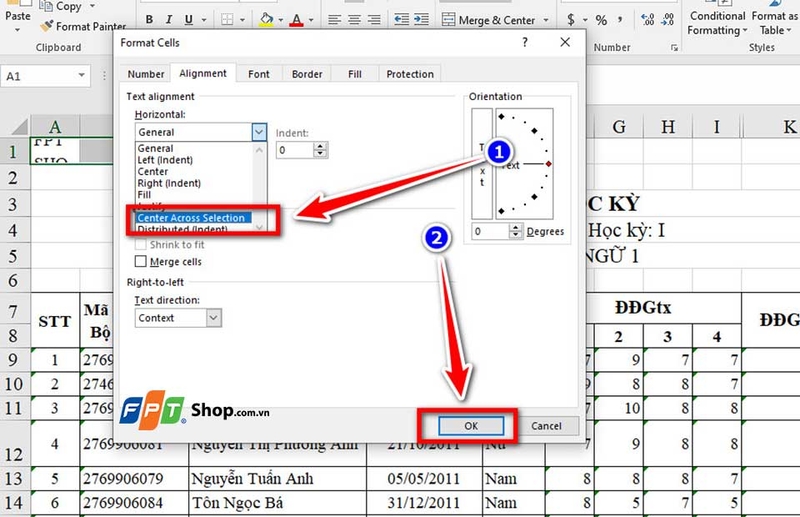Viewport: 800px width, 517px height.
Task: Open Fill Color dropdown arrow
Action: point(281,20)
